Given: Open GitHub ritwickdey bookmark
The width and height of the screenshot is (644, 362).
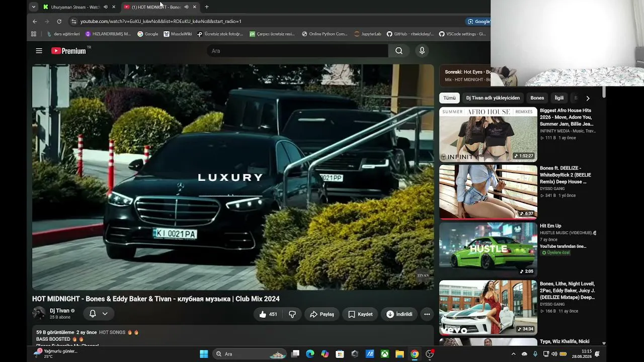Looking at the screenshot, I should (x=410, y=34).
